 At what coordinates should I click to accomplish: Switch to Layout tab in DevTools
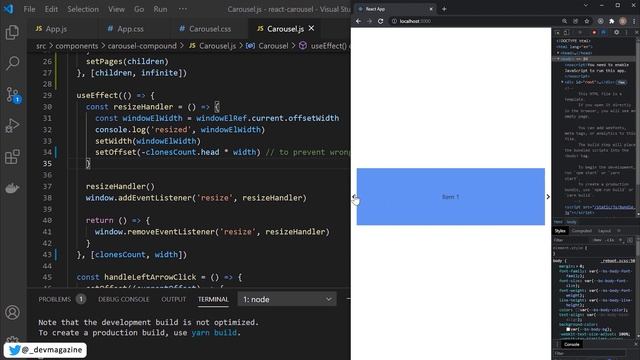pyautogui.click(x=604, y=231)
